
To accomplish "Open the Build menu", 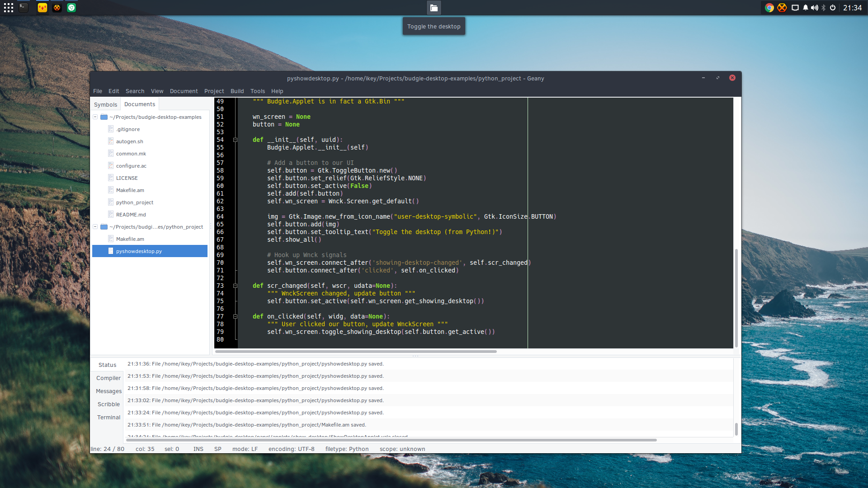I will (x=237, y=91).
